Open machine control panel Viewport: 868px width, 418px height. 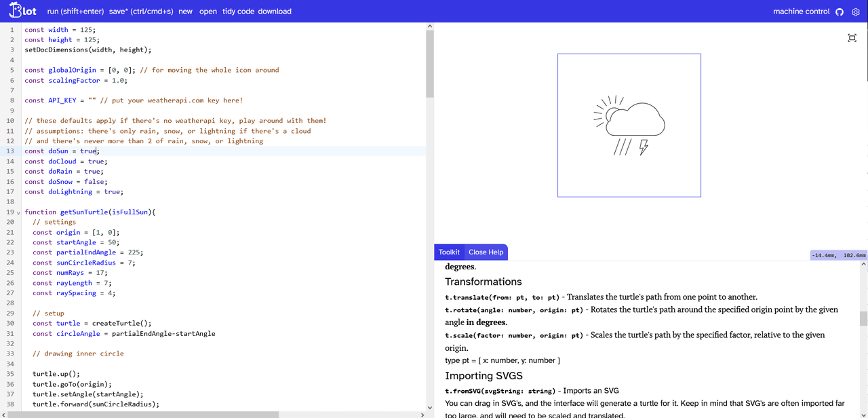801,12
